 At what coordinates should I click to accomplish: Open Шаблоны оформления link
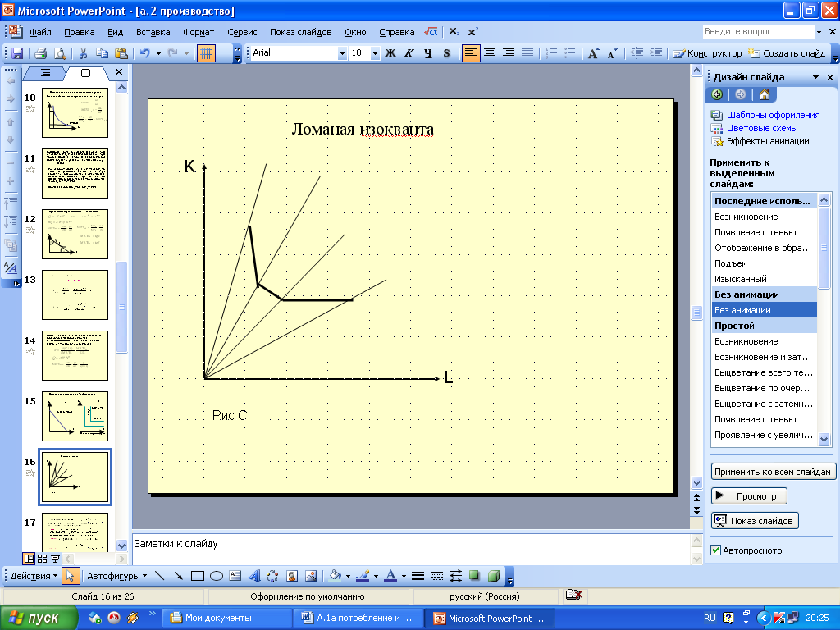[773, 115]
